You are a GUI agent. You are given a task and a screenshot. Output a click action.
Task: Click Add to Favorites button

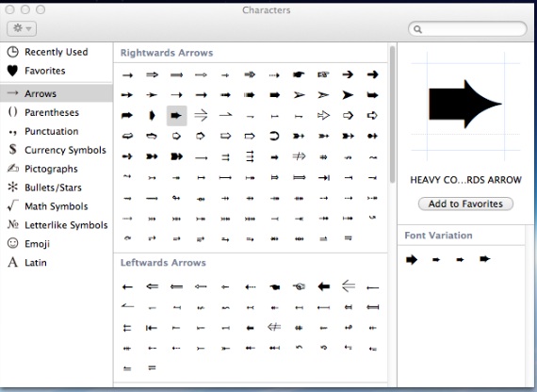(465, 204)
